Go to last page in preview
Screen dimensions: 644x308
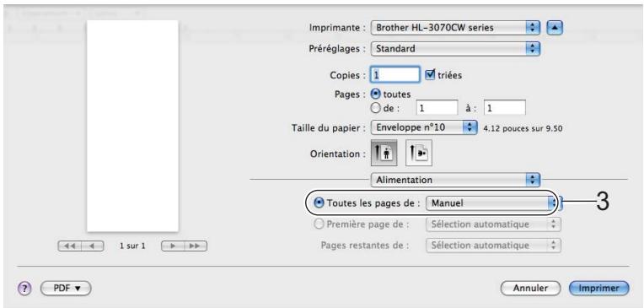point(196,246)
